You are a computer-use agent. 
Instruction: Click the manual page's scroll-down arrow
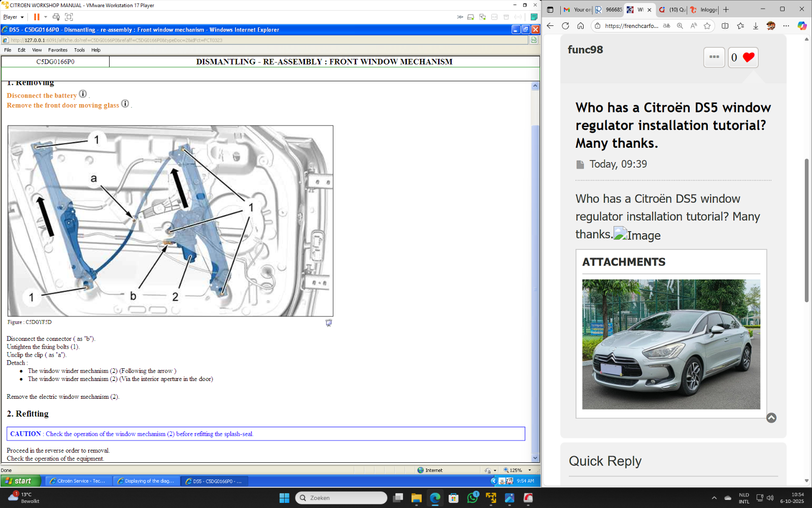click(535, 458)
